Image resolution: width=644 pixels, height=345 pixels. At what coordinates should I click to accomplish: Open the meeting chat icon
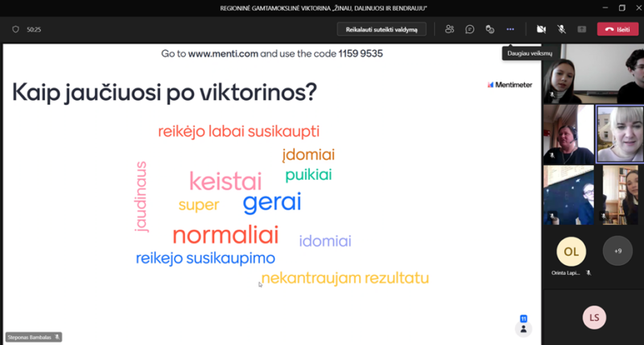click(470, 29)
